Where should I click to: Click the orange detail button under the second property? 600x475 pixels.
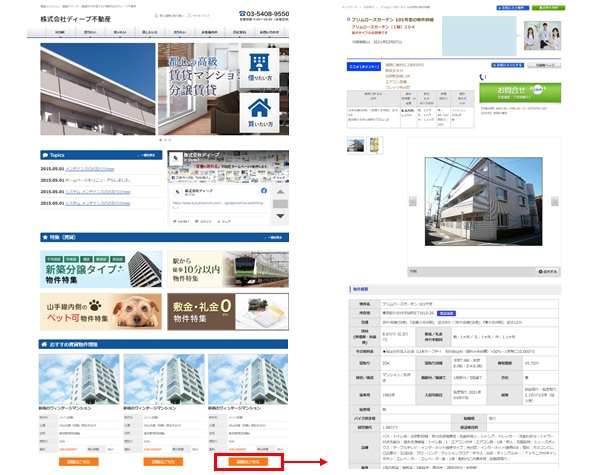point(163,462)
